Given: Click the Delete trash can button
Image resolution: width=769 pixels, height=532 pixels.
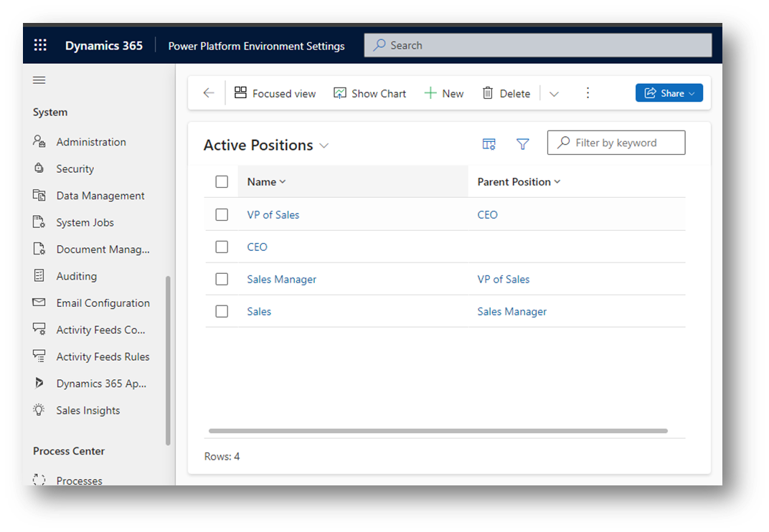Looking at the screenshot, I should click(x=506, y=93).
